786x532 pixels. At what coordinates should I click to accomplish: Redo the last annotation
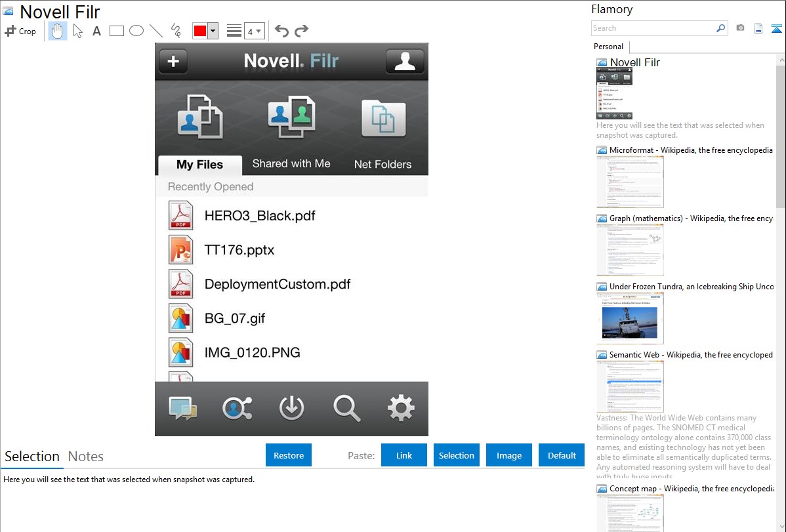301,31
